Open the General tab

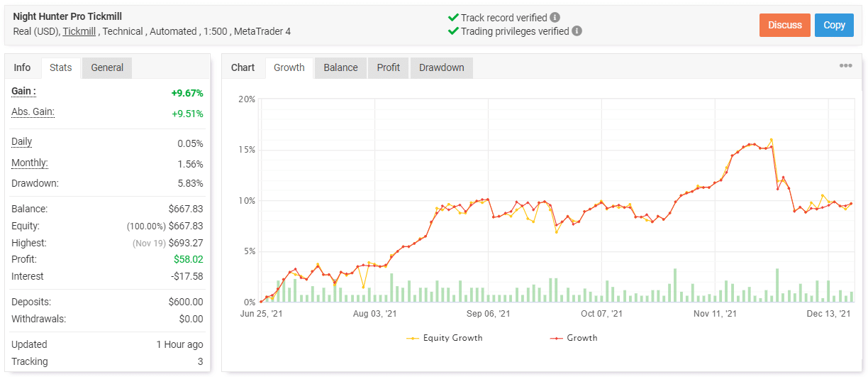coord(107,67)
